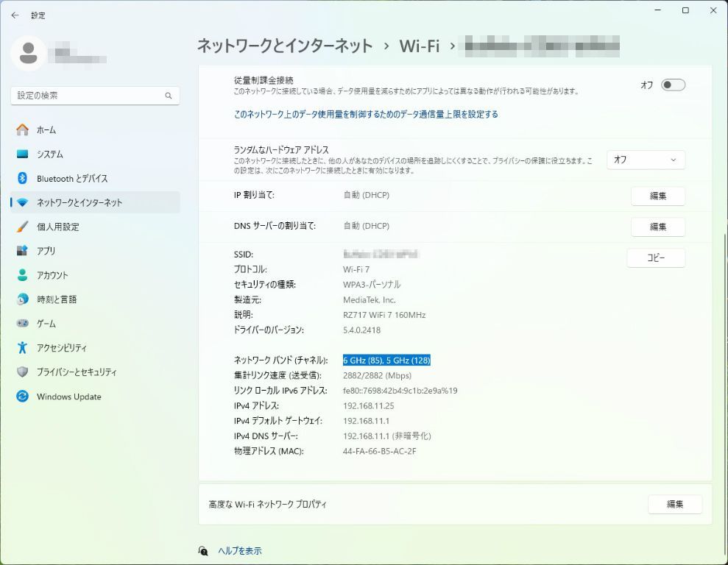Select the アカウント person icon
The width and height of the screenshot is (728, 565).
[x=22, y=275]
